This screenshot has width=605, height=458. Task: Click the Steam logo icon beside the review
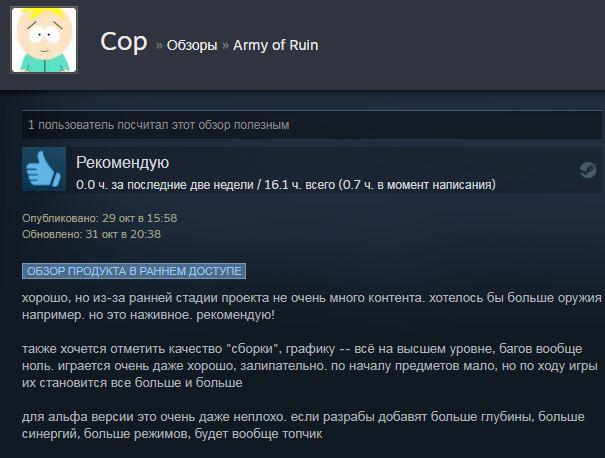click(588, 170)
